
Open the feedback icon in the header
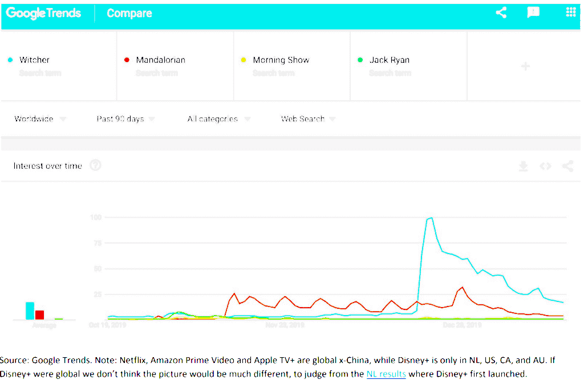coord(533,13)
